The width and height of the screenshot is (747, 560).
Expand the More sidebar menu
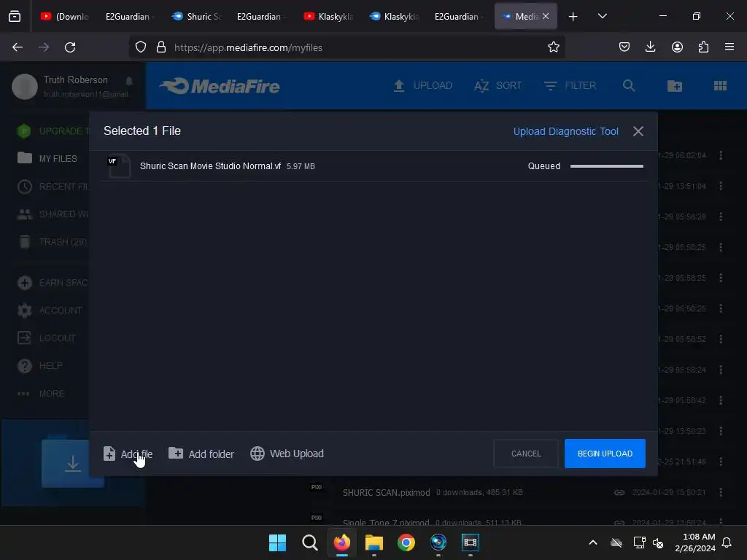[x=41, y=394]
